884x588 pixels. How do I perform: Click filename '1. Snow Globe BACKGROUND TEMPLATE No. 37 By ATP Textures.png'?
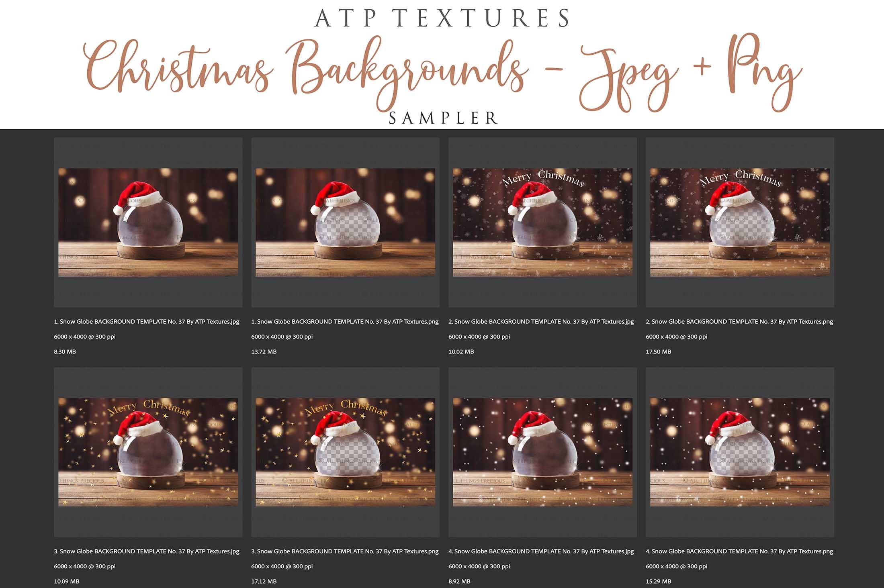(x=345, y=322)
